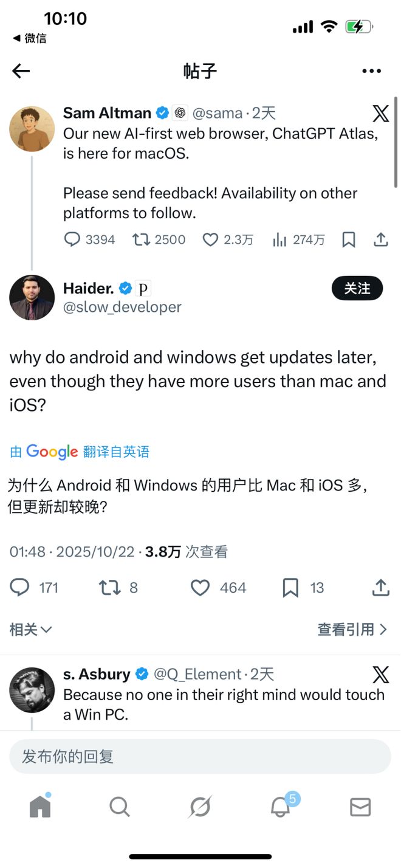Open the Search tab in bottom bar
The height and width of the screenshot is (868, 401).
120,807
